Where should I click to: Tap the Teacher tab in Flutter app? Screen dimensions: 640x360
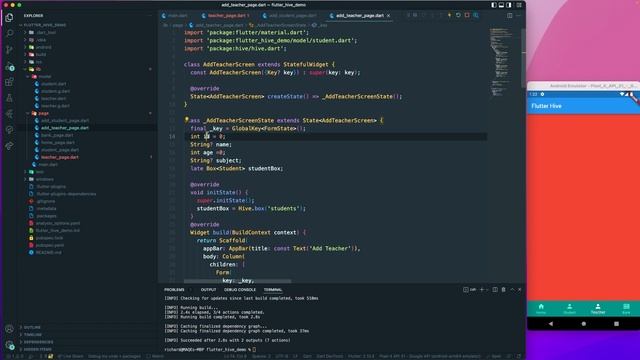coord(598,309)
